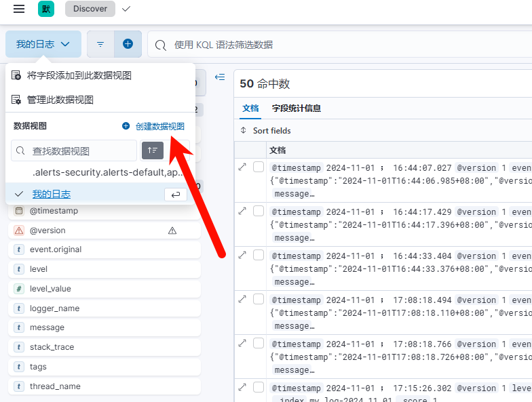
Task: Tick checkbox of 17:15:26.302 document row
Action: click(259, 387)
